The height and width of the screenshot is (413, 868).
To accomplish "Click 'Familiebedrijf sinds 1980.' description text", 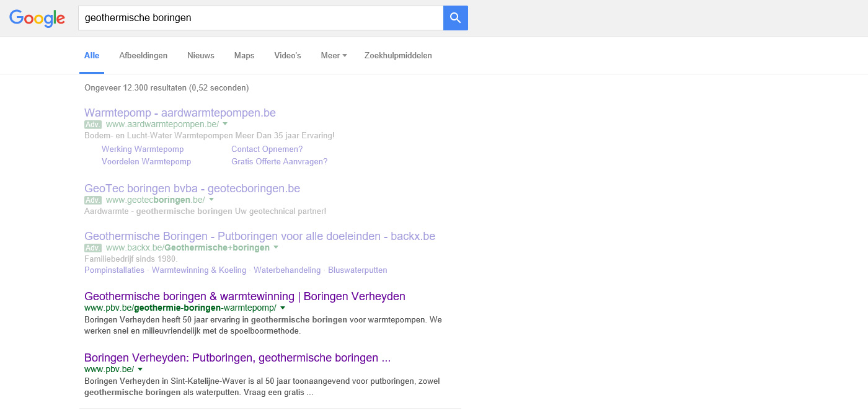I will [x=131, y=259].
